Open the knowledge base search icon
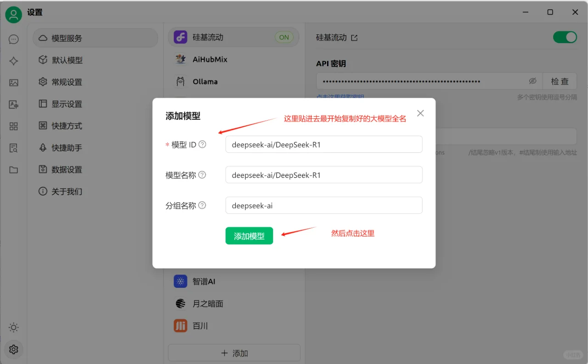 point(13,148)
